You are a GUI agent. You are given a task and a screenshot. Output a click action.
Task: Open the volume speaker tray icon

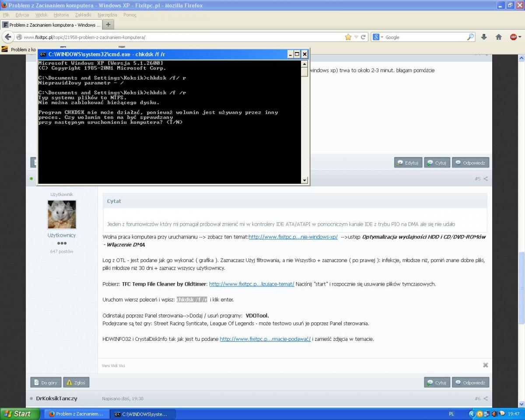point(494,413)
